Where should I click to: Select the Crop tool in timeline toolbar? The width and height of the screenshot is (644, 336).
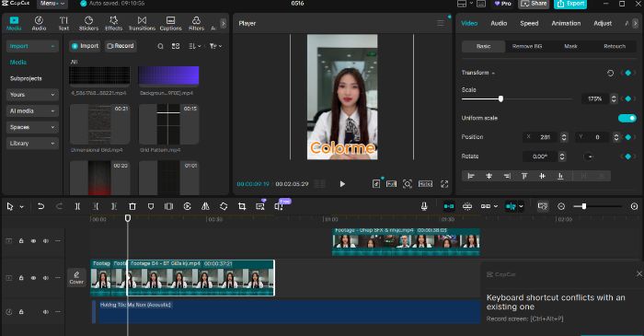(x=242, y=206)
